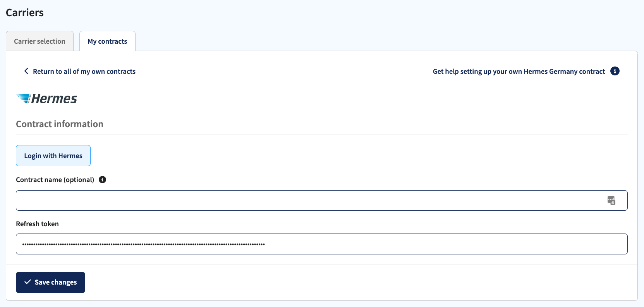Click the Contract name (optional) label
The image size is (644, 307).
tap(55, 180)
